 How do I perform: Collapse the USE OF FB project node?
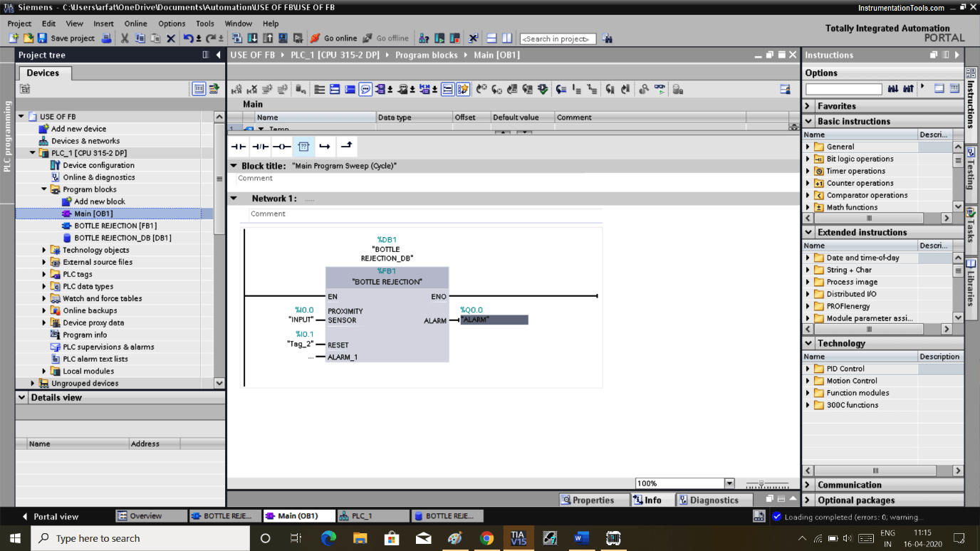click(21, 117)
